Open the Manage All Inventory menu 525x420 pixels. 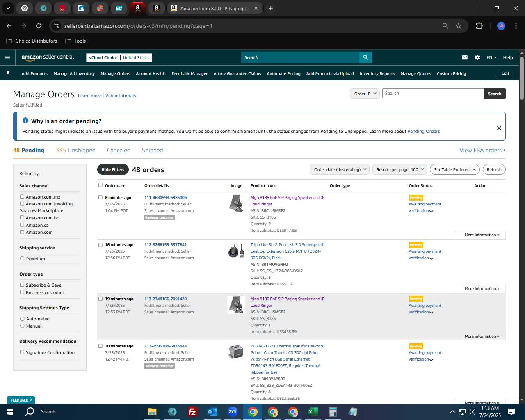point(74,74)
